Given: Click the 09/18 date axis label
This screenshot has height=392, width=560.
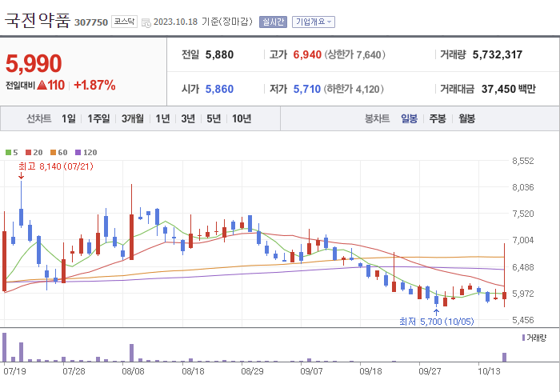Looking at the screenshot, I should click(x=370, y=371).
